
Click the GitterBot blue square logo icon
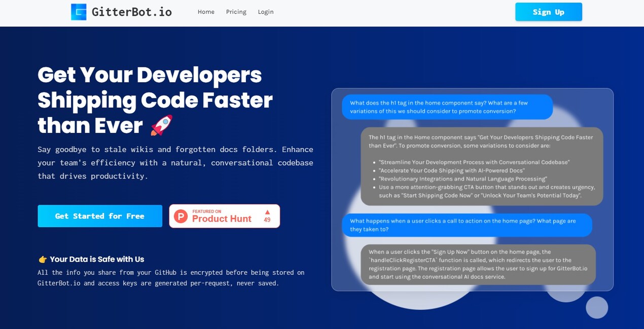point(79,12)
